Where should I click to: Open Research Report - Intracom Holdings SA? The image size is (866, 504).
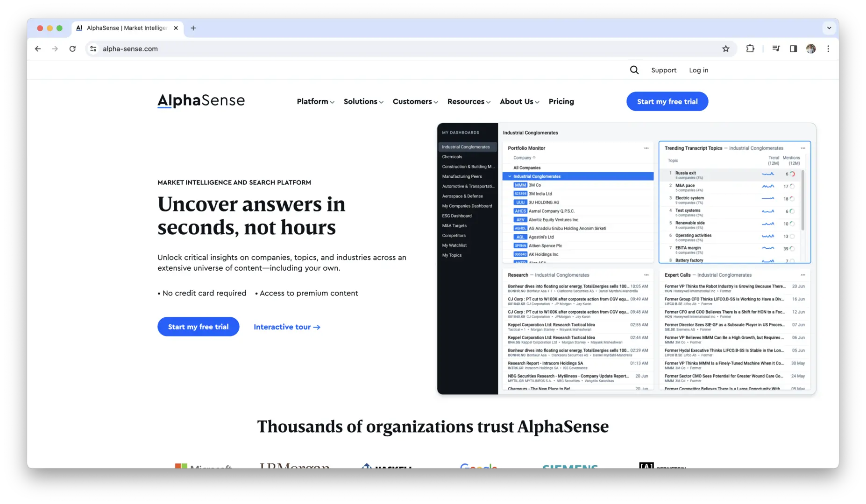[x=578, y=365]
